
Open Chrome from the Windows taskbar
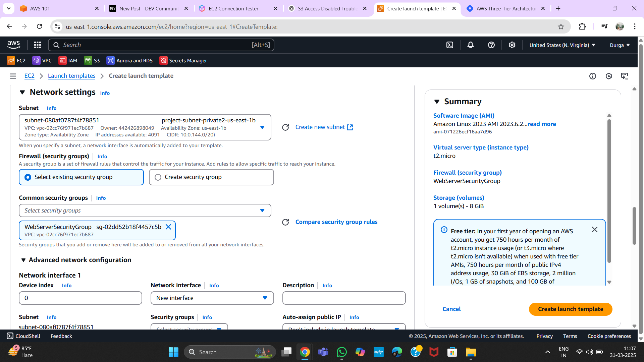305,352
